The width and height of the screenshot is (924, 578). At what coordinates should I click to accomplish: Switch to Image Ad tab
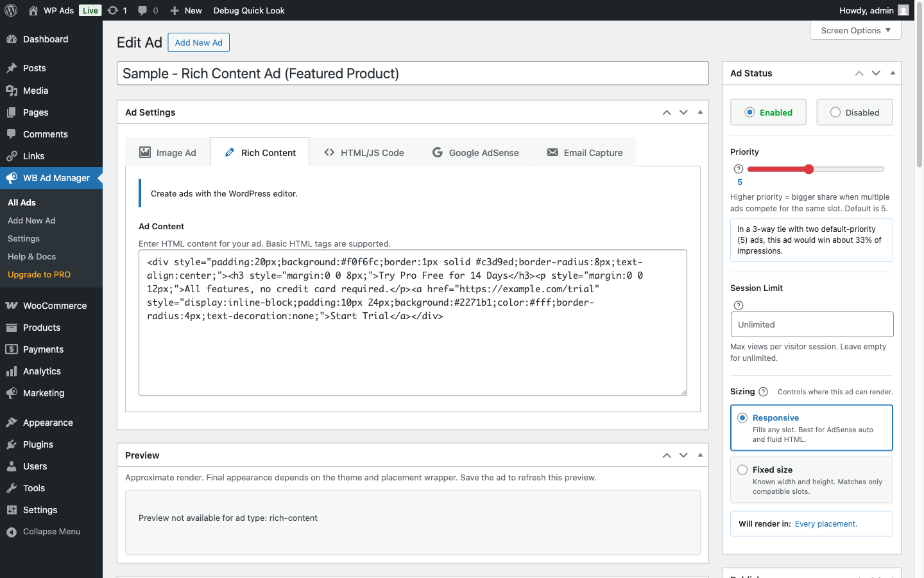coord(167,153)
